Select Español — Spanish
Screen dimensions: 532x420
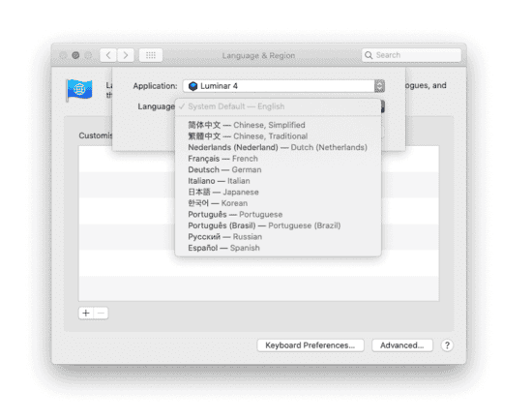278,248
